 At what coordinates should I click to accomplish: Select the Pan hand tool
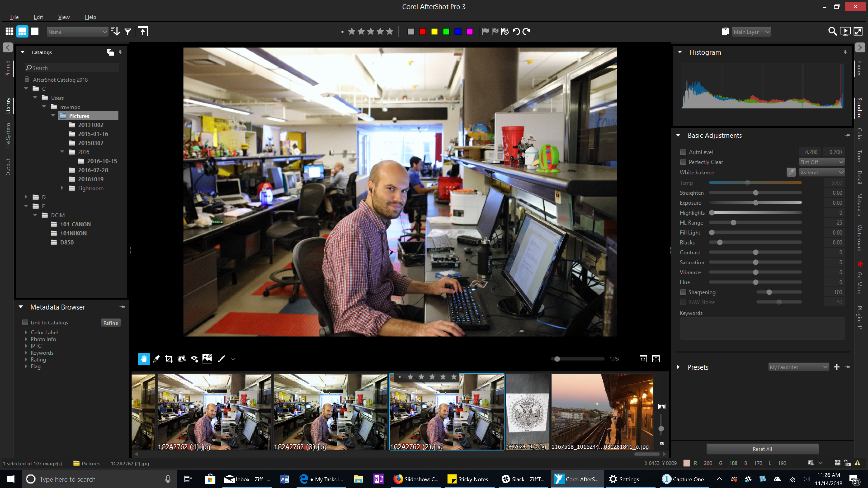coord(144,359)
